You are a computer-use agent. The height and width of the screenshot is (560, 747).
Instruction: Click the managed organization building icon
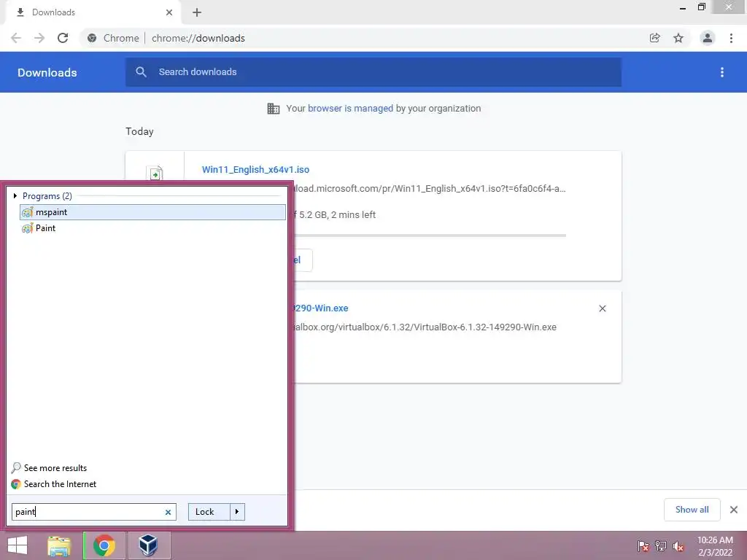tap(274, 109)
